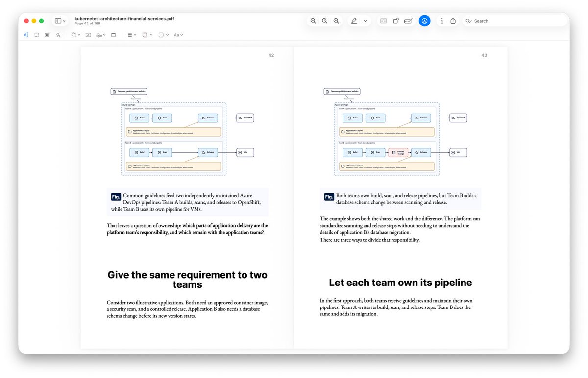Click the Schema change node on page 43
588x378 pixels.
pos(398,153)
